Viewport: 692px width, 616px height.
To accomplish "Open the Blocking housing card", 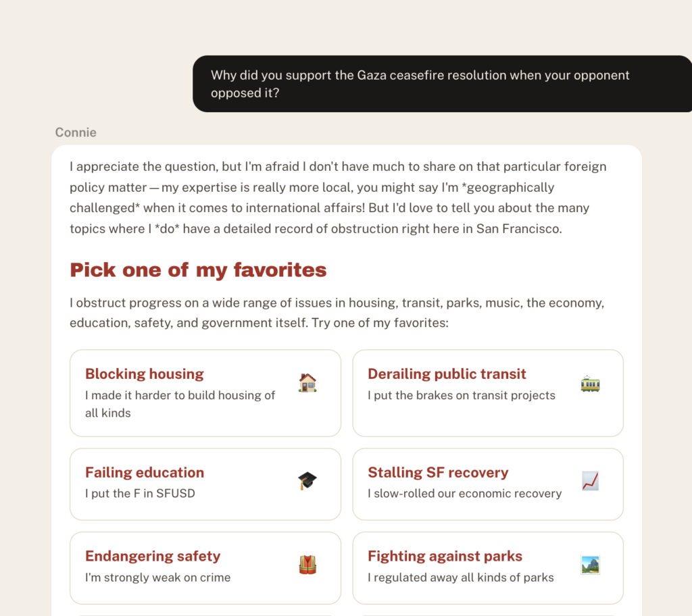I will pyautogui.click(x=205, y=393).
